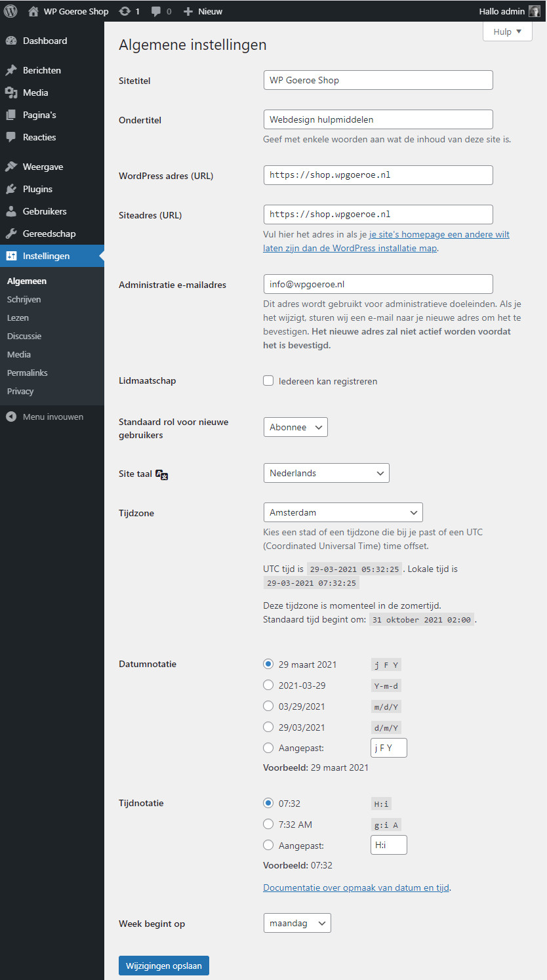Collapse menu with Menu invouwen arrow icon
547x980 pixels.
click(11, 417)
